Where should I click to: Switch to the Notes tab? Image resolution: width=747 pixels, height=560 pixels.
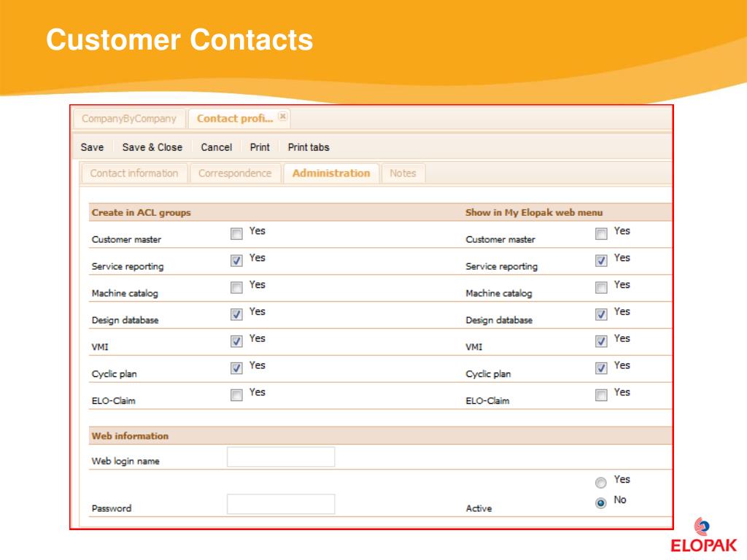pos(403,174)
